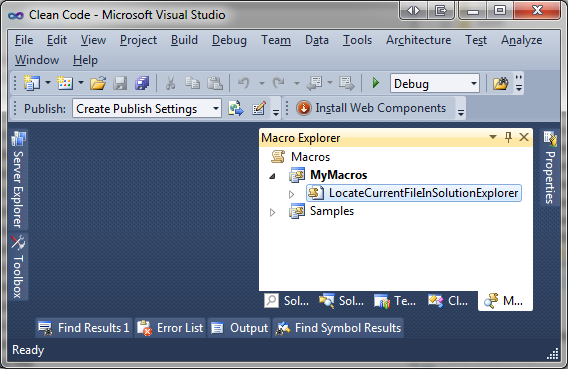Open the Properties side tab
568x369 pixels.
[x=550, y=168]
